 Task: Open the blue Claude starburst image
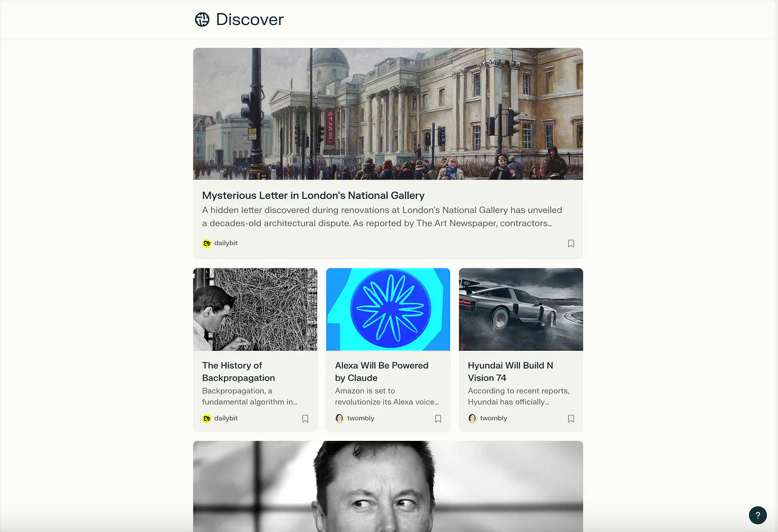(x=388, y=310)
